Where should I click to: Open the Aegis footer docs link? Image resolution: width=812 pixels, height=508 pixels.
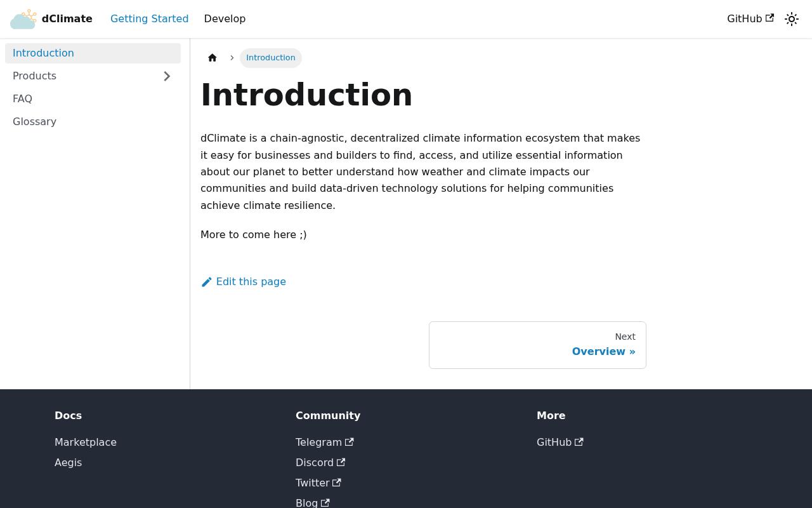pos(69,463)
